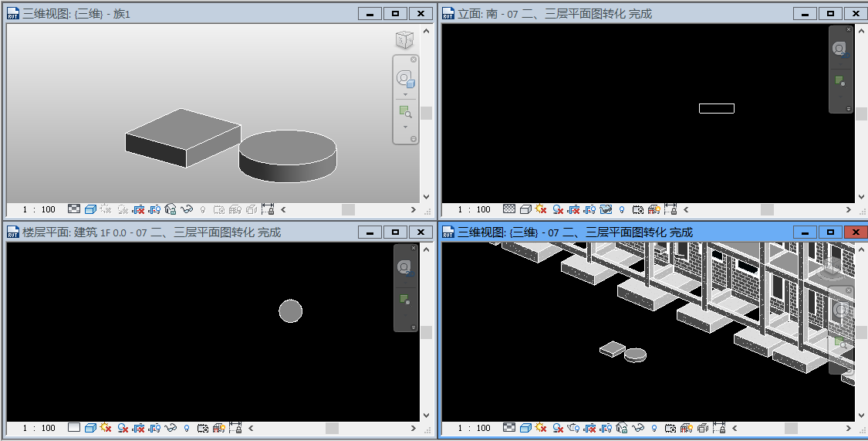Open SteeringWheels in south elevation navigation bar
This screenshot has height=441, width=868.
click(x=839, y=48)
